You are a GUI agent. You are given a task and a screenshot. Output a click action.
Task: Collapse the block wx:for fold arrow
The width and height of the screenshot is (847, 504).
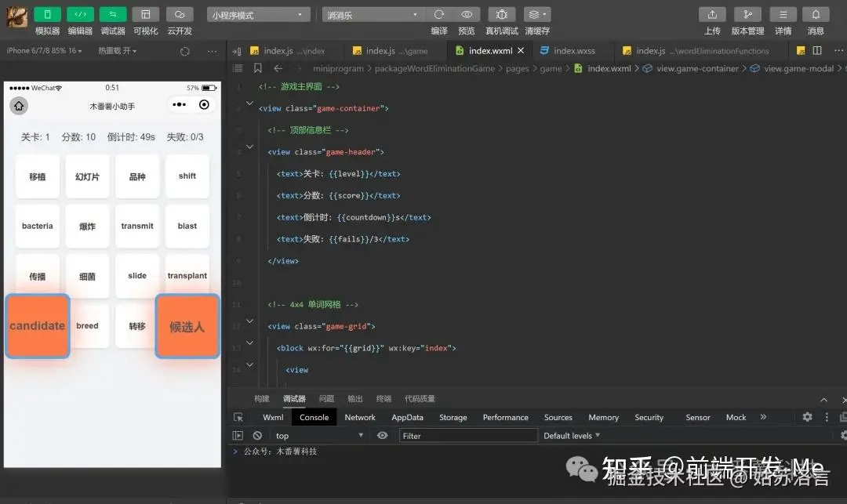point(249,343)
